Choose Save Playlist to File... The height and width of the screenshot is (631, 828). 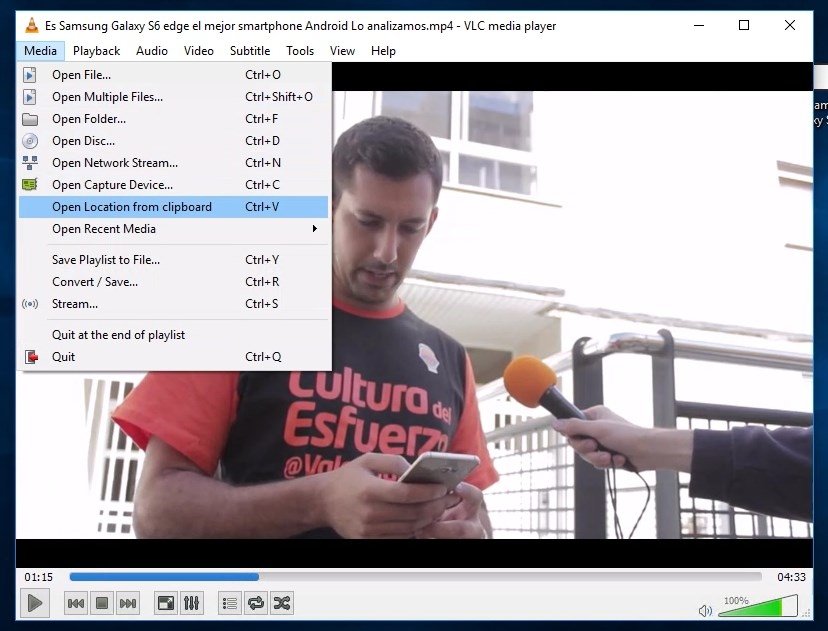point(173,260)
